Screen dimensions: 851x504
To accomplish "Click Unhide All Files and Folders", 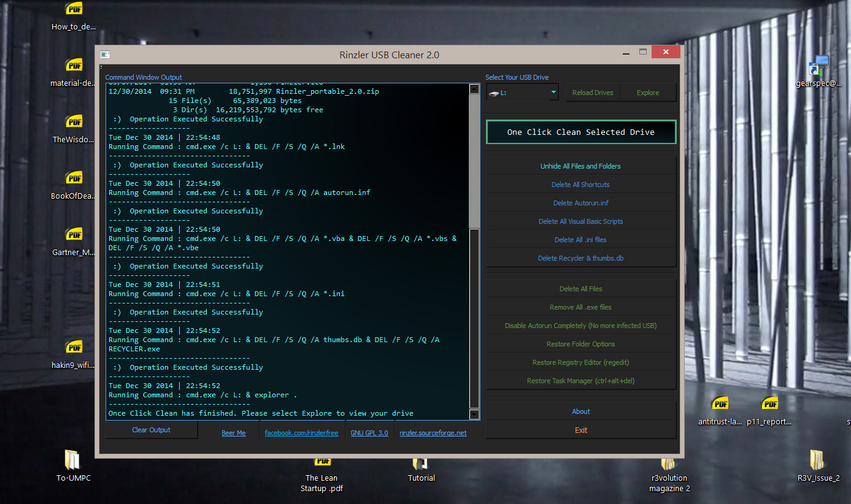I will coord(580,166).
